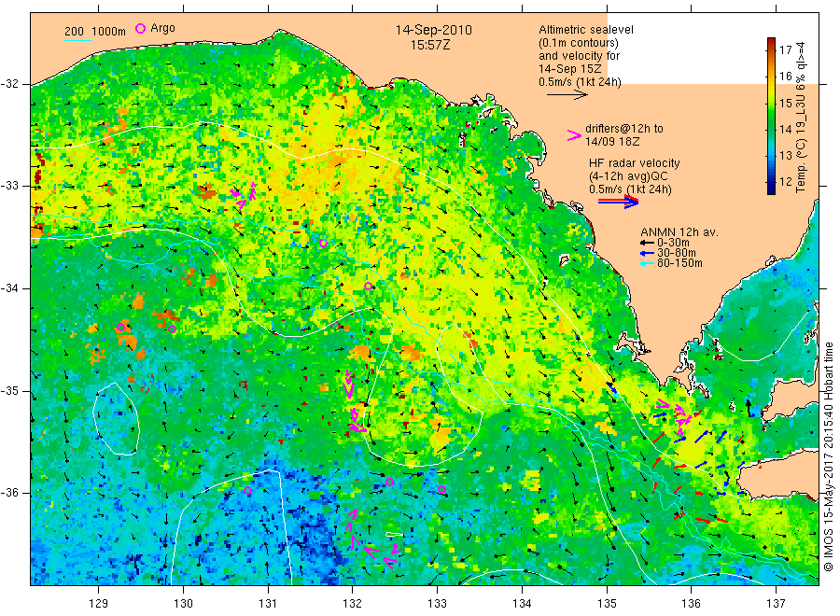Click the cyan ANMN 80-150m legend arrow
Image resolution: width=840 pixels, height=616 pixels.
pos(647,263)
